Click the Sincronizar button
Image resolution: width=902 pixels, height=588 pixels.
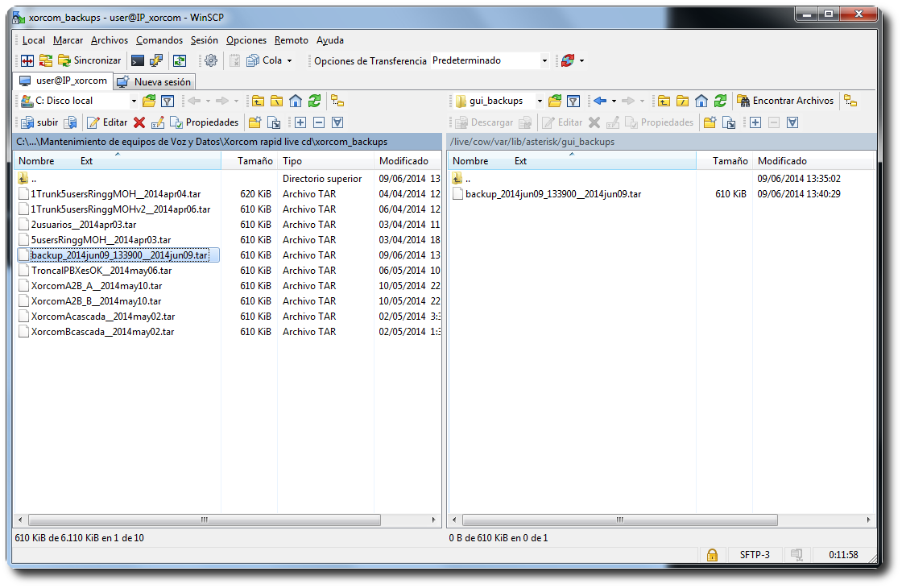[89, 60]
